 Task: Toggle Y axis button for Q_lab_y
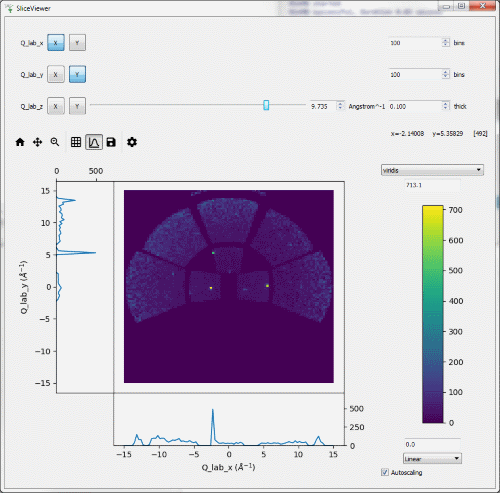77,74
